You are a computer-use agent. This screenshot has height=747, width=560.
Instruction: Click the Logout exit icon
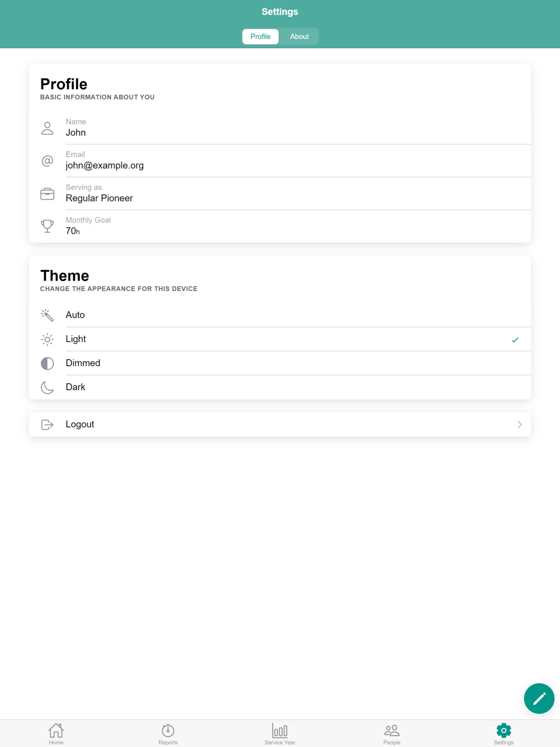[x=48, y=424]
